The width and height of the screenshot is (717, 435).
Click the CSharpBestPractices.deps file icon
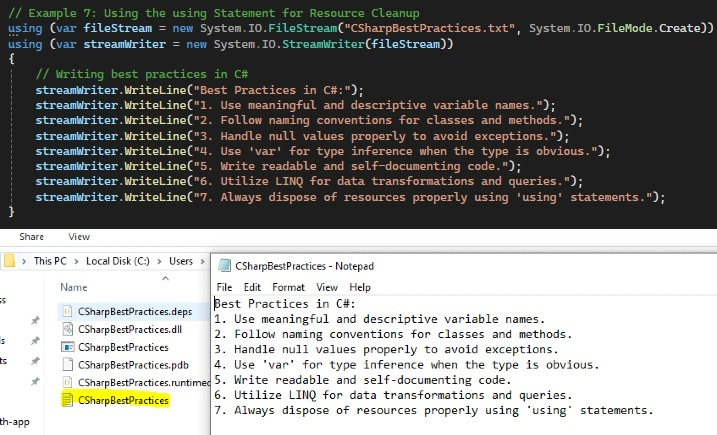(67, 311)
